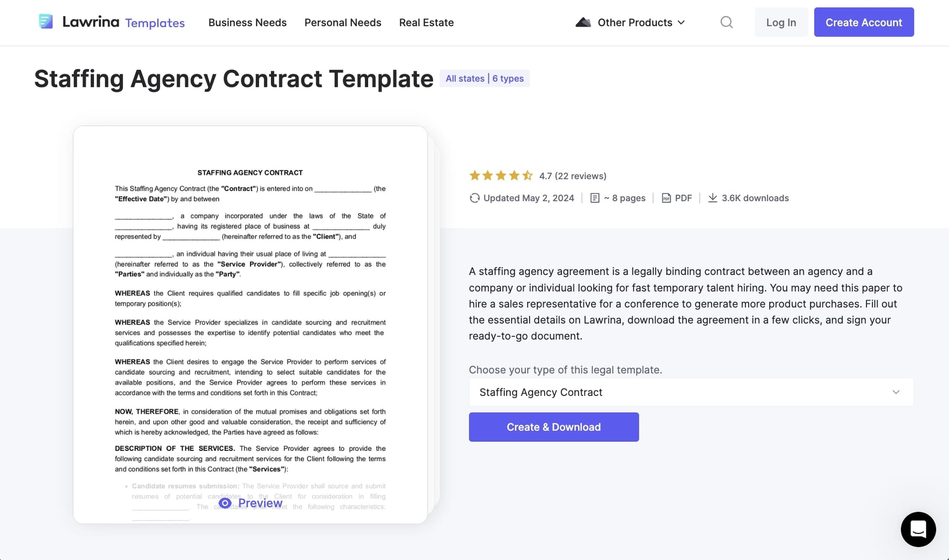Open the 22 reviews link
Viewport: 949px width, 560px height.
point(581,175)
